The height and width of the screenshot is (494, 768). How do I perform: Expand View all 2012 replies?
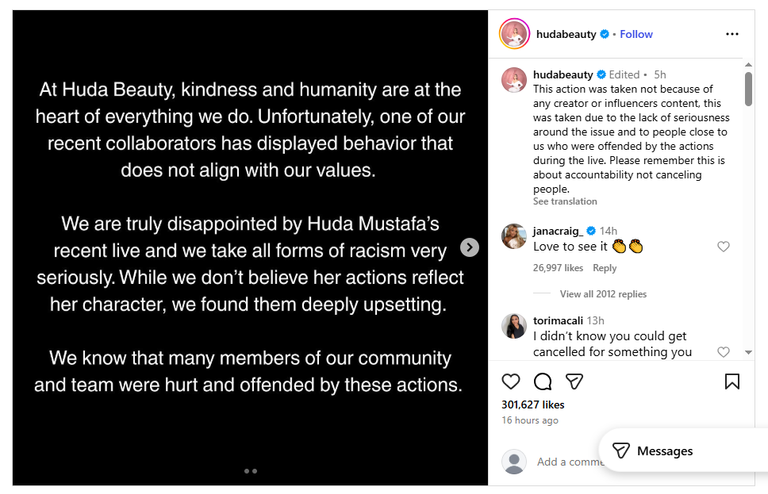603,294
